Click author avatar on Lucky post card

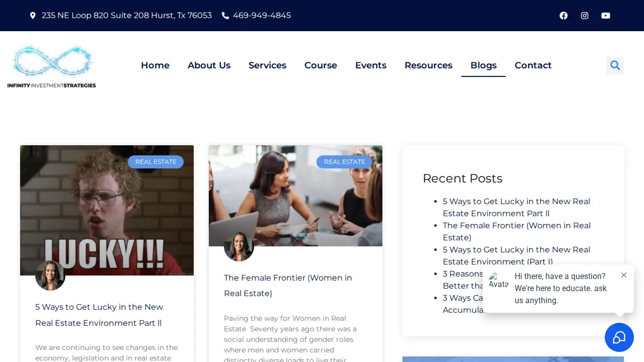coord(50,276)
